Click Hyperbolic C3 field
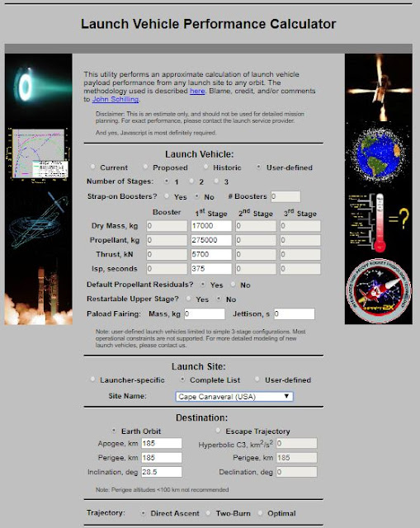Viewport: 420px width, 528px height. 297,444
